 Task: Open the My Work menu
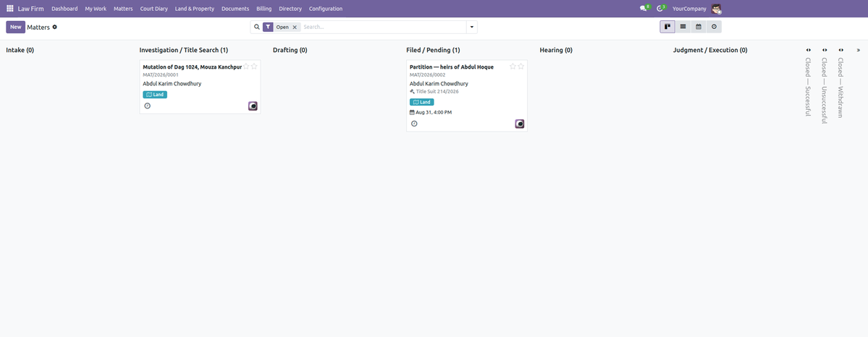96,9
